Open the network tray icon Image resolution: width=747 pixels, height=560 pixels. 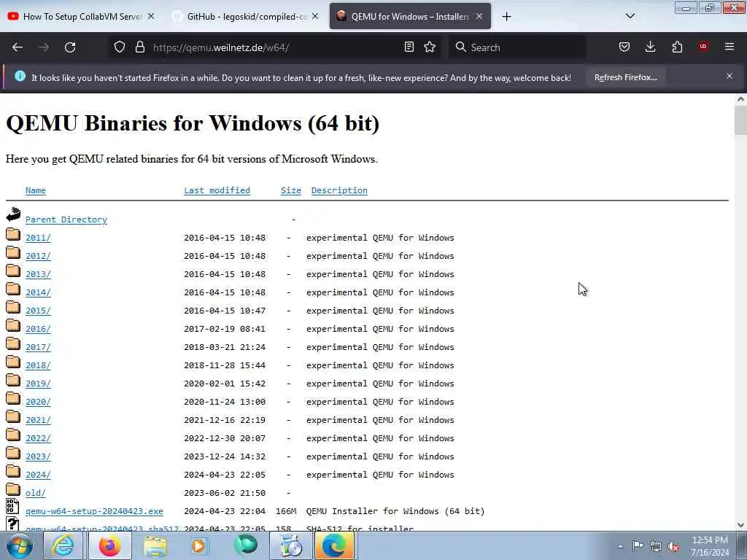coord(656,546)
